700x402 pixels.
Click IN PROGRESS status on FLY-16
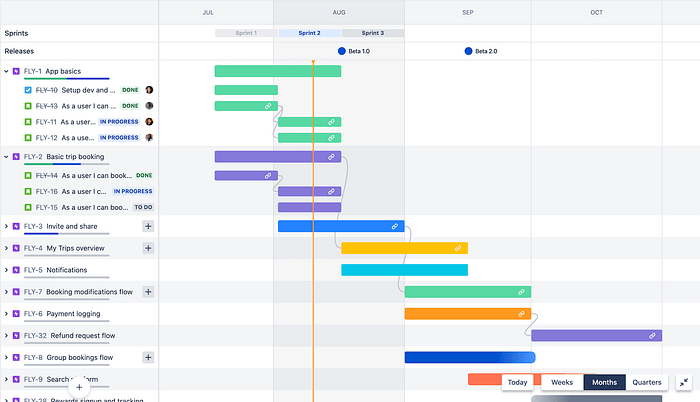tap(133, 192)
